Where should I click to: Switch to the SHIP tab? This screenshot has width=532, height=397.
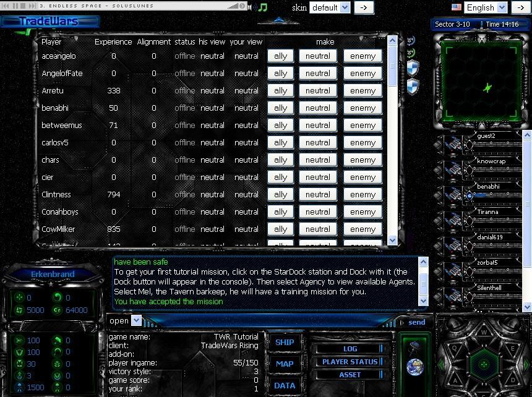(285, 343)
